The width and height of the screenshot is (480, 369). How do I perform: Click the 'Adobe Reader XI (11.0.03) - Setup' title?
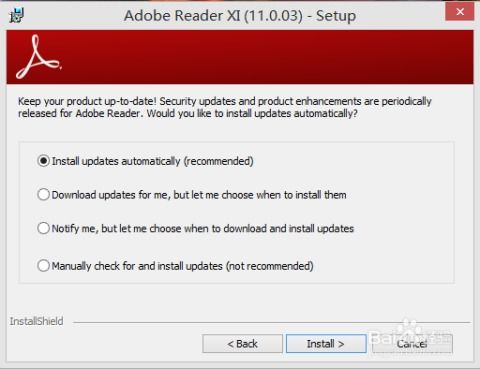click(x=240, y=16)
